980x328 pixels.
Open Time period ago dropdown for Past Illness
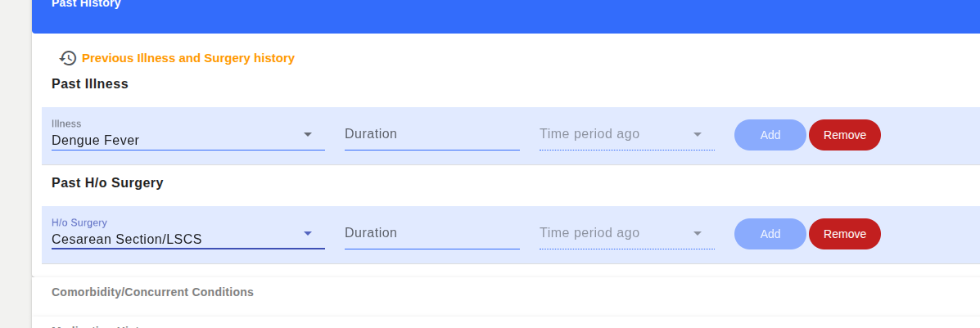627,134
